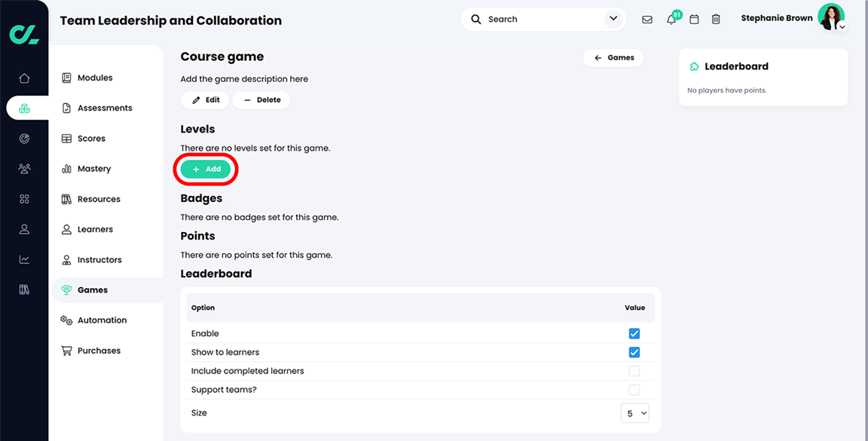Open the calendar icon in top bar
The image size is (868, 441).
pos(694,20)
